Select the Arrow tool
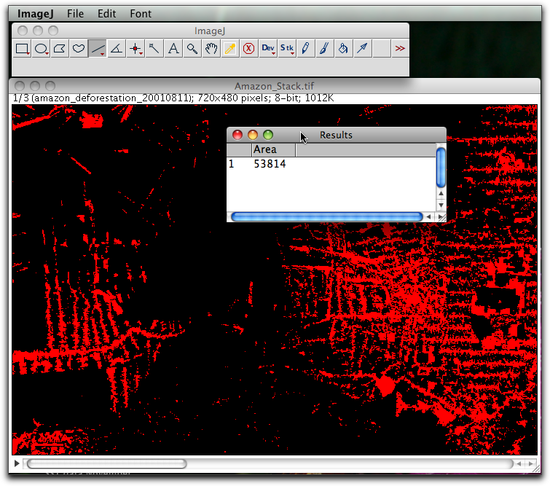This screenshot has width=550, height=486. (362, 48)
